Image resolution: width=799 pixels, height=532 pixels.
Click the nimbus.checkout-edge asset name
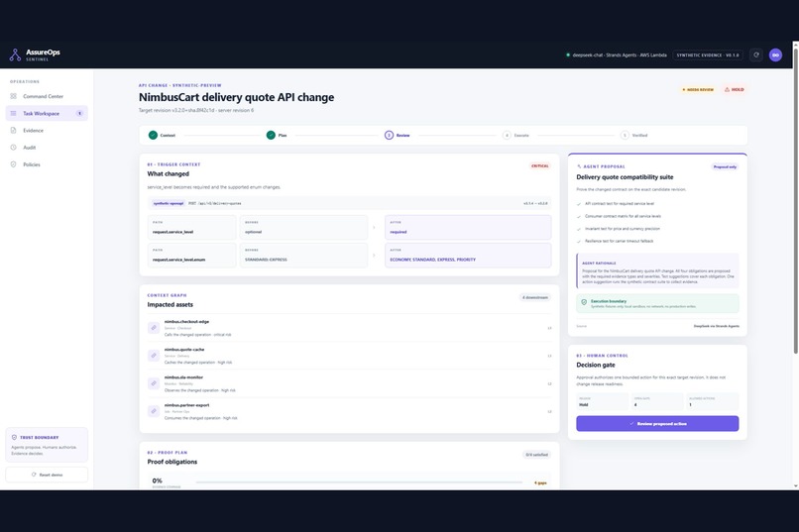pyautogui.click(x=186, y=322)
